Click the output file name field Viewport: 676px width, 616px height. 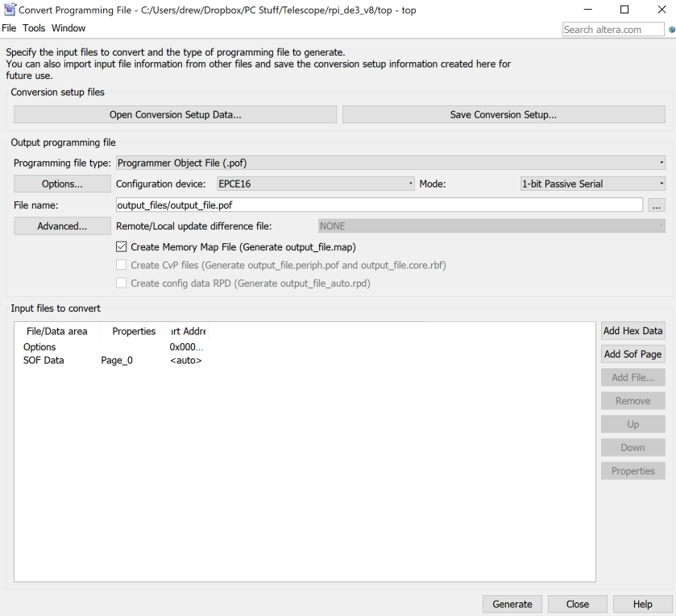379,205
